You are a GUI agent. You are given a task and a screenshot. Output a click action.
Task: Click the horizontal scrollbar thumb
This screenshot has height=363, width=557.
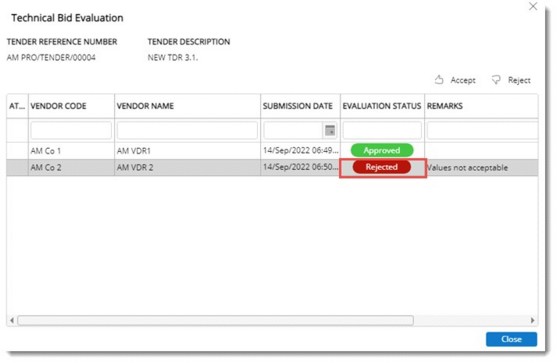[x=216, y=320]
